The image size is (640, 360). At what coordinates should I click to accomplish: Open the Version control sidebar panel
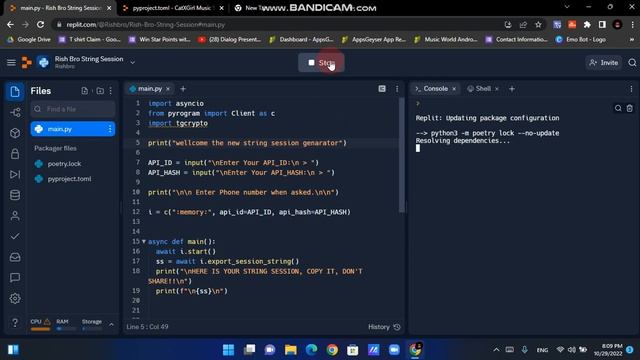[x=15, y=112]
